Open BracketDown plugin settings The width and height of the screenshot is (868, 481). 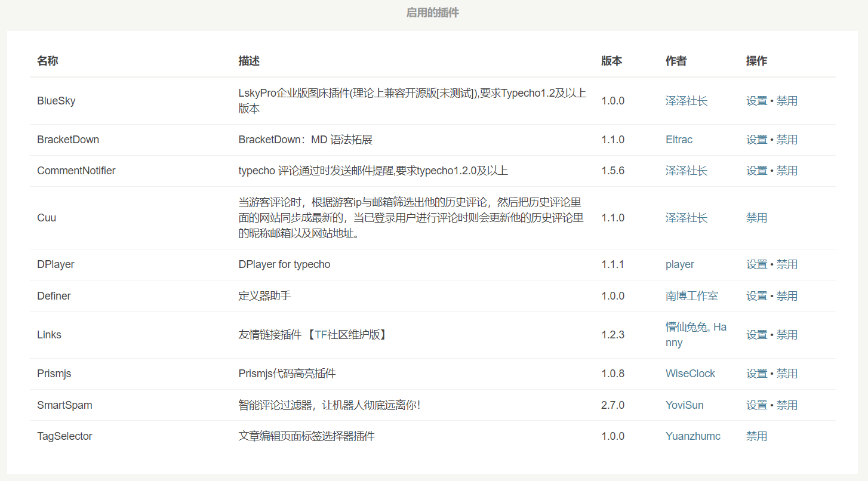756,140
